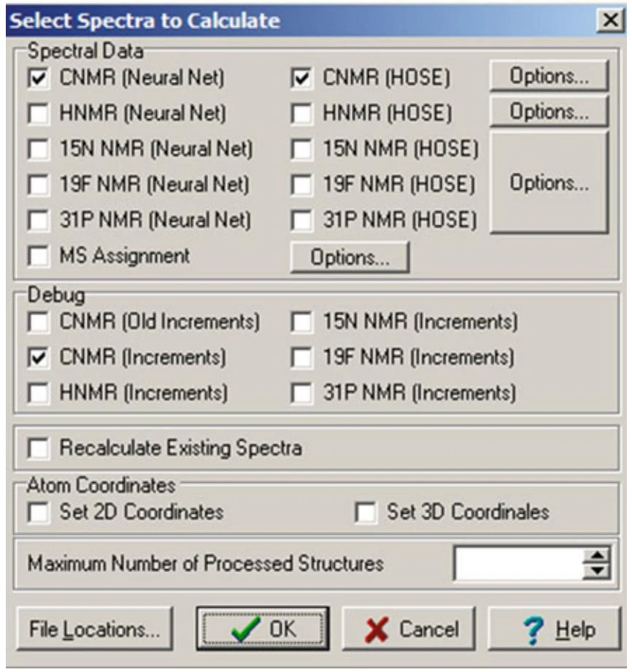Click the Maximum Number of Processed Structures field

tap(519, 563)
